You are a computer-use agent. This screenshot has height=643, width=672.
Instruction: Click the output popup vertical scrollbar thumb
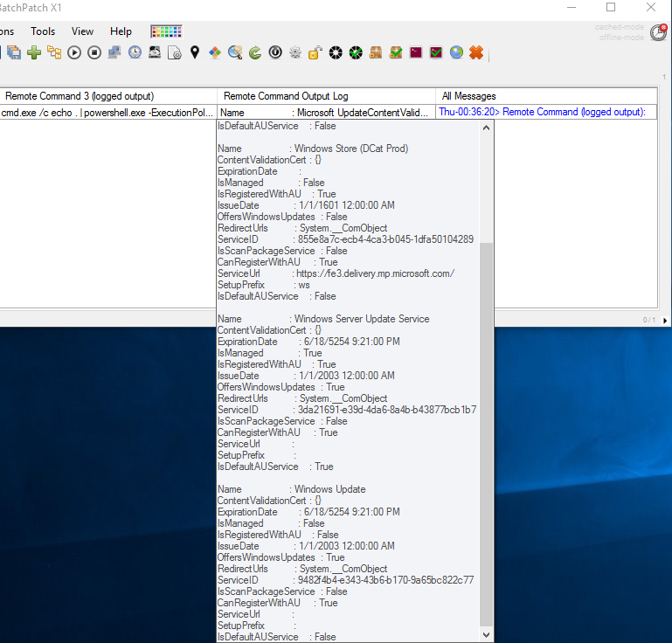[x=487, y=434]
